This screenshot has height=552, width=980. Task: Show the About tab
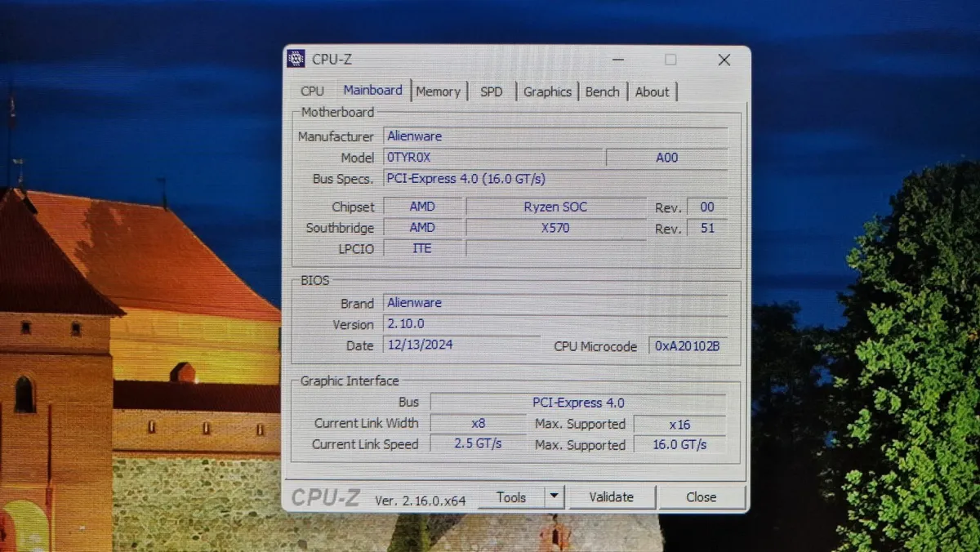click(x=652, y=91)
